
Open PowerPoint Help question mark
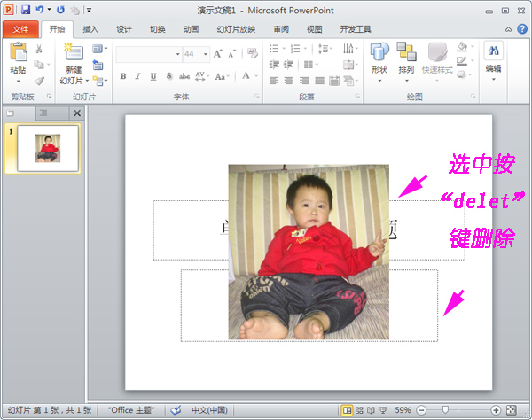(522, 29)
